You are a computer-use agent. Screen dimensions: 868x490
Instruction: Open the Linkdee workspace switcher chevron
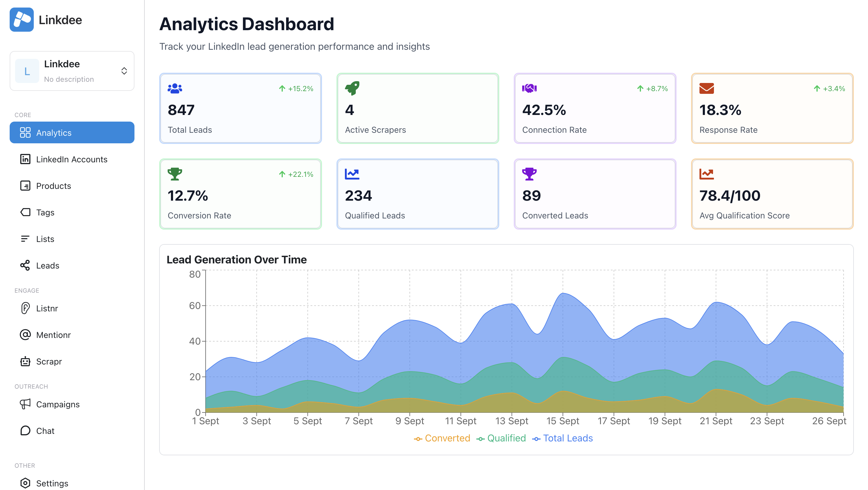(x=124, y=71)
